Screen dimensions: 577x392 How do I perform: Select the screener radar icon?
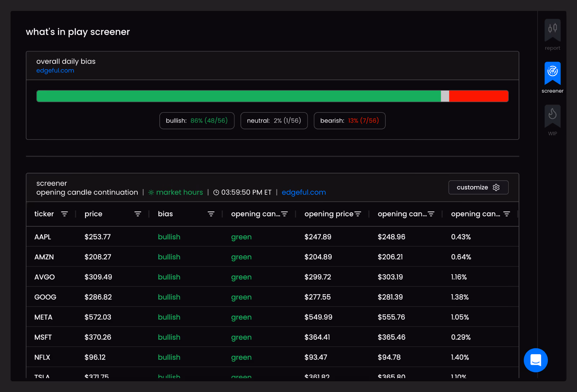tap(552, 73)
